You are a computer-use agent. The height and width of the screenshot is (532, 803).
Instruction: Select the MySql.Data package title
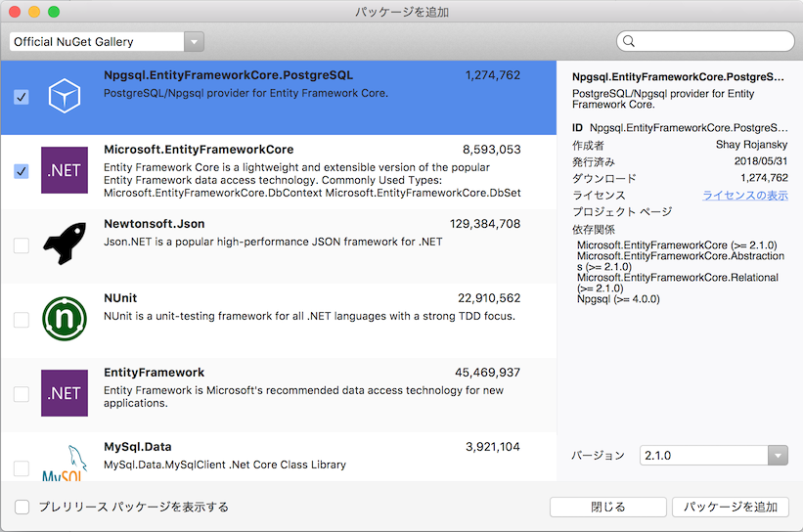(138, 447)
